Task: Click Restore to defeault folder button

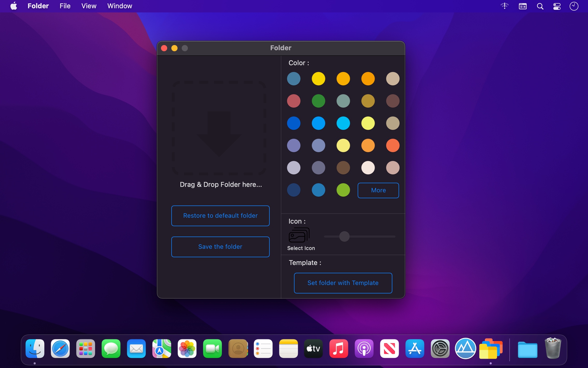Action: 220,216
